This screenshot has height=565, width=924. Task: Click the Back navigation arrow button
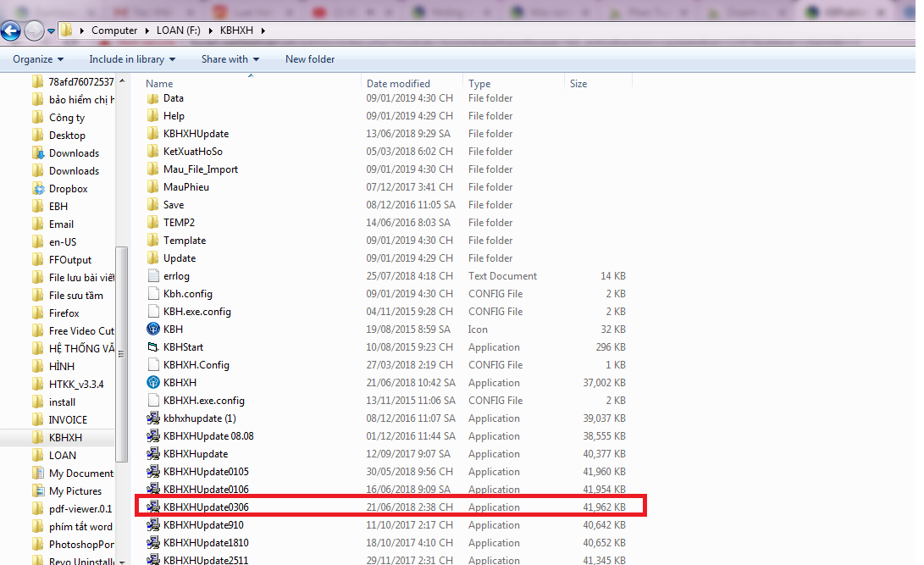(11, 31)
